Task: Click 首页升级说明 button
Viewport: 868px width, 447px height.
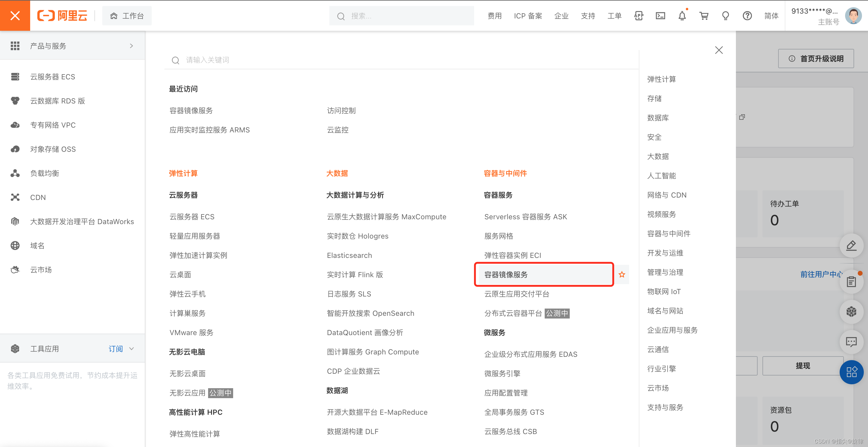Action: [816, 59]
